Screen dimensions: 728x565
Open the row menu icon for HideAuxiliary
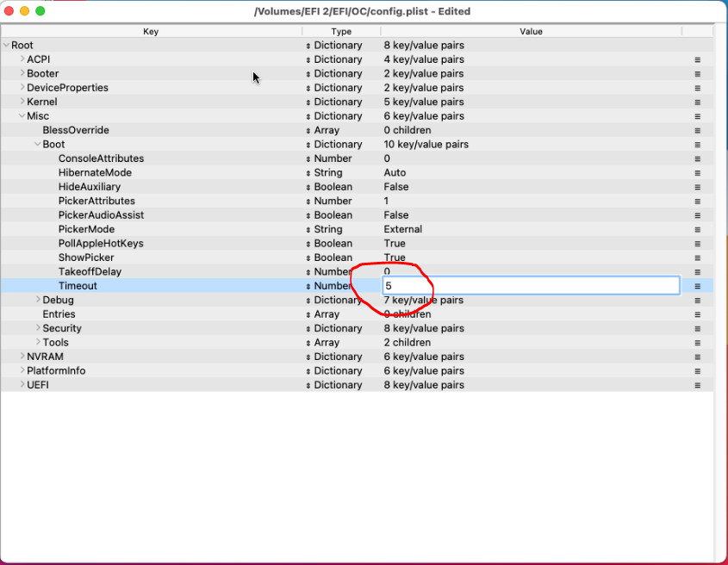(x=697, y=187)
